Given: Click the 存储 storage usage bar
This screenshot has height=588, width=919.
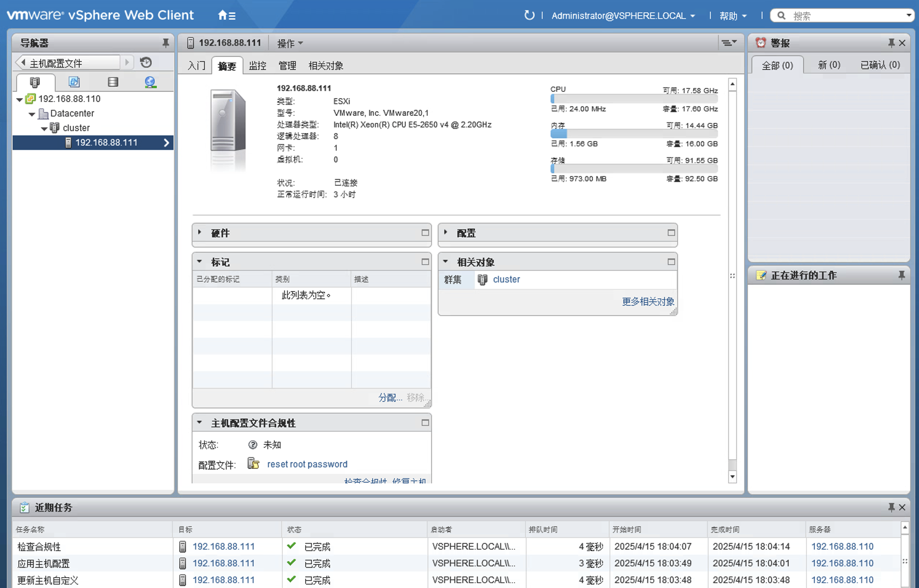Looking at the screenshot, I should (634, 169).
